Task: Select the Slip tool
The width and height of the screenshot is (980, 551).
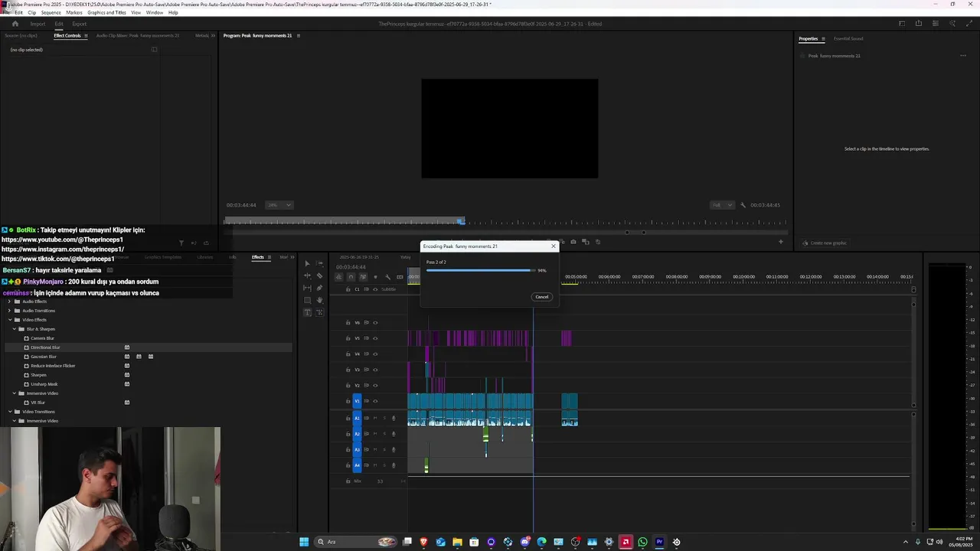Action: [x=307, y=288]
